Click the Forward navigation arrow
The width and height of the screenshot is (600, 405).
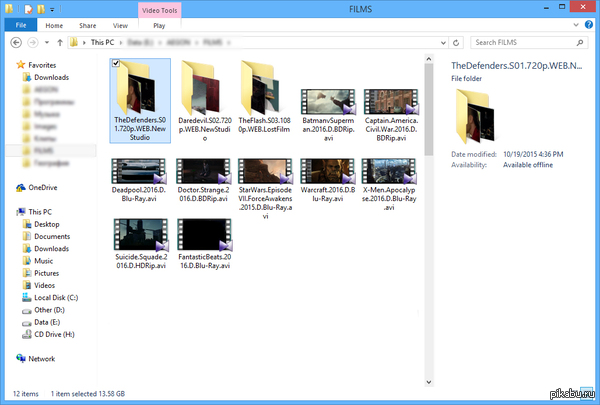pos(33,42)
